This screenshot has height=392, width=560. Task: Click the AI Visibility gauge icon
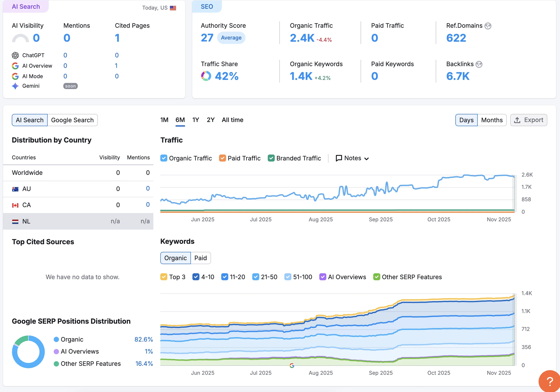tap(21, 38)
